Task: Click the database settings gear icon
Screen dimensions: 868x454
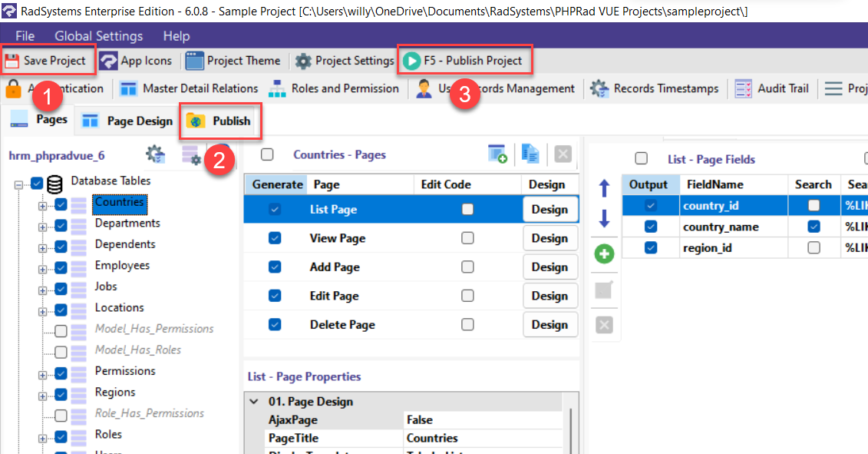Action: pyautogui.click(x=156, y=154)
